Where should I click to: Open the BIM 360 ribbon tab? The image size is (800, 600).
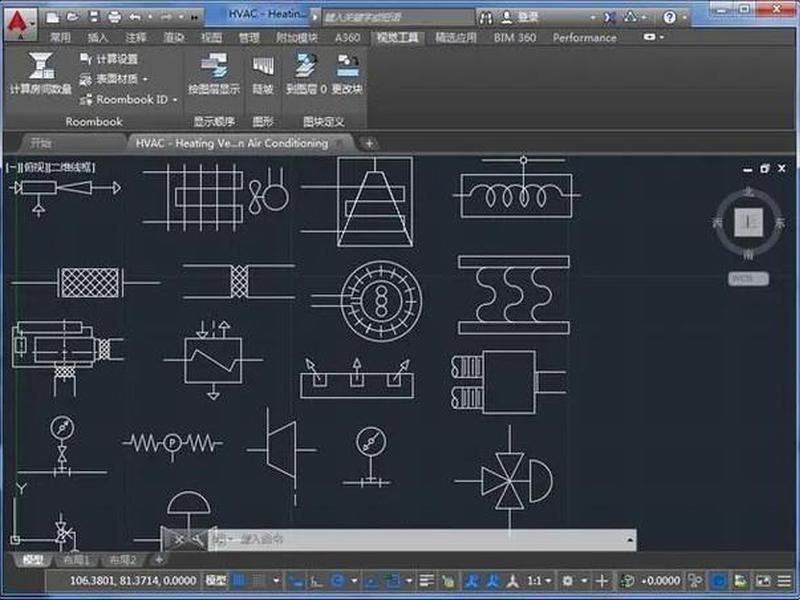514,38
